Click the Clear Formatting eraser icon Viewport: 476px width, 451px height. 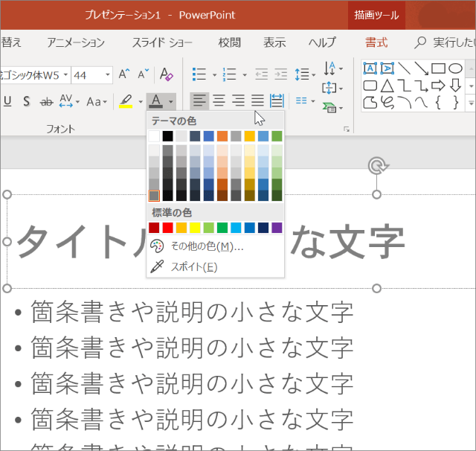(167, 74)
